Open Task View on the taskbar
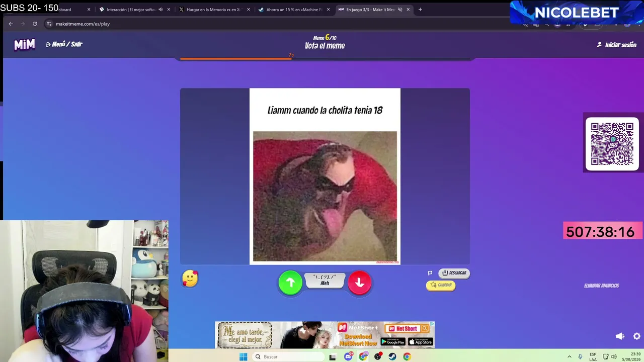The width and height of the screenshot is (644, 362). tap(333, 356)
